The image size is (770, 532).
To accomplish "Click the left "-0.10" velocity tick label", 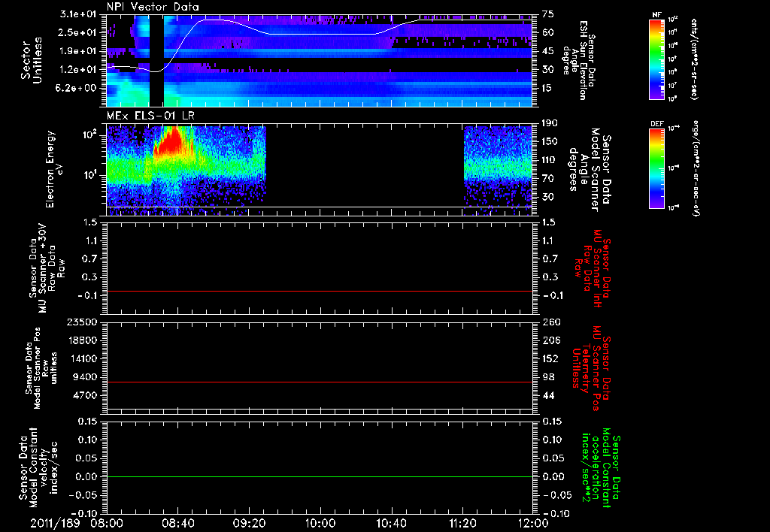I will (x=83, y=513).
